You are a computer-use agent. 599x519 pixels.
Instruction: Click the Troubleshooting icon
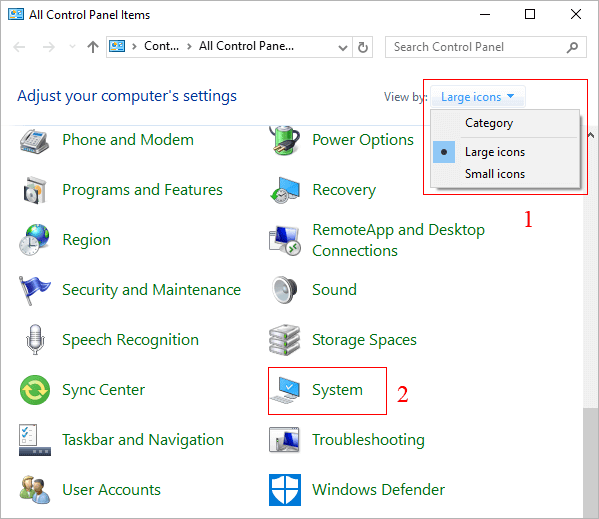click(x=285, y=440)
